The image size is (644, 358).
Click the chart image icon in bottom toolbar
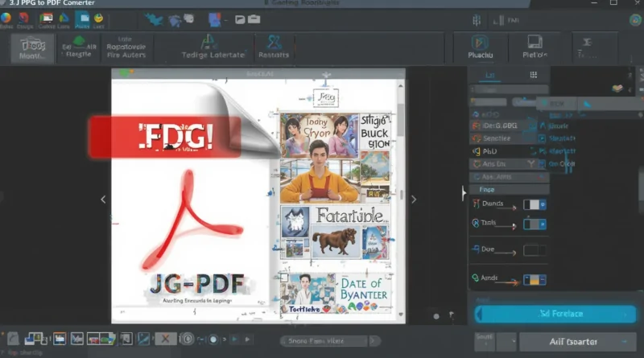click(76, 339)
